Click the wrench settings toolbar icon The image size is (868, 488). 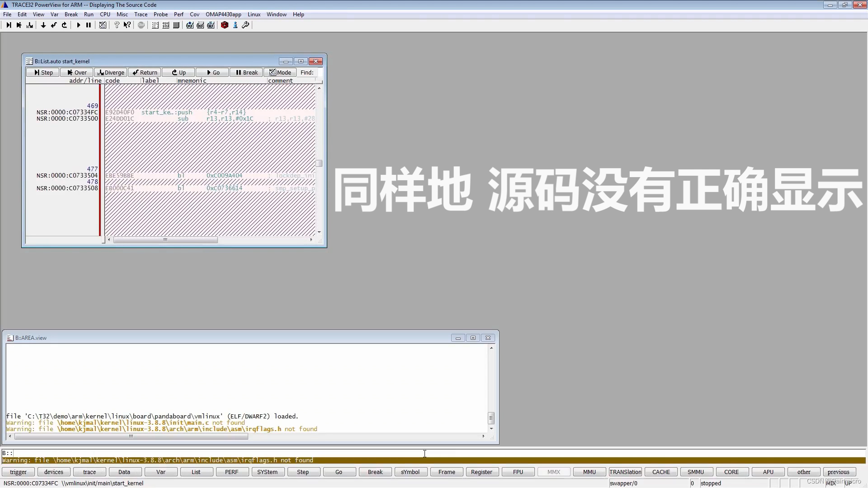pyautogui.click(x=245, y=25)
